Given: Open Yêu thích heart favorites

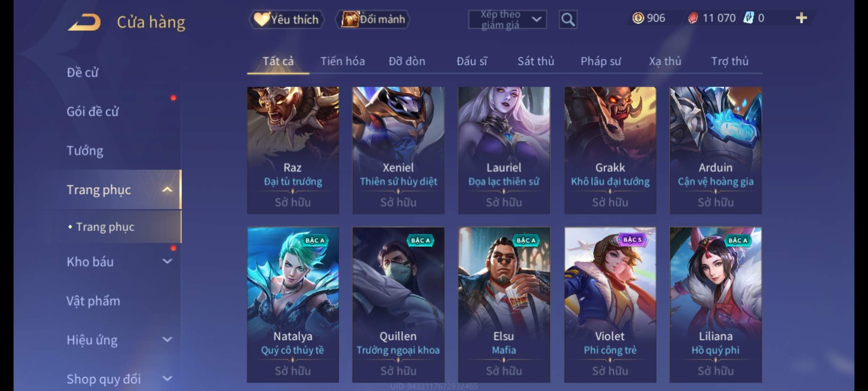Looking at the screenshot, I should [286, 19].
